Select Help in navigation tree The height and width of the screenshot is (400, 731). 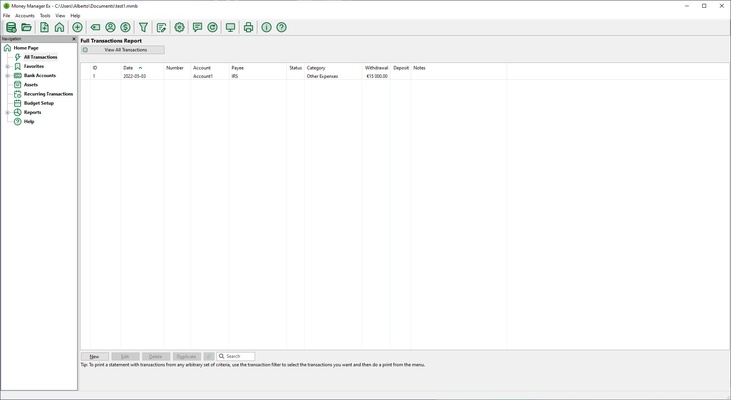click(x=29, y=122)
